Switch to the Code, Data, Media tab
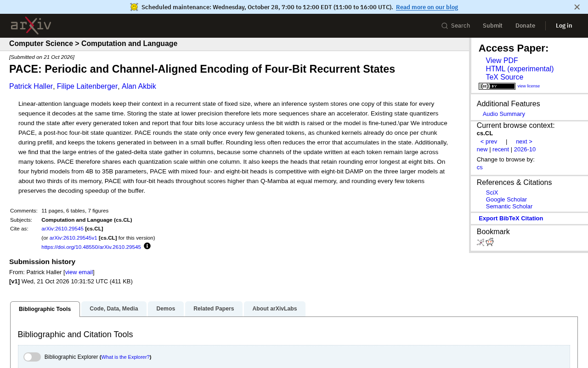The height and width of the screenshot is (368, 588). 114,309
